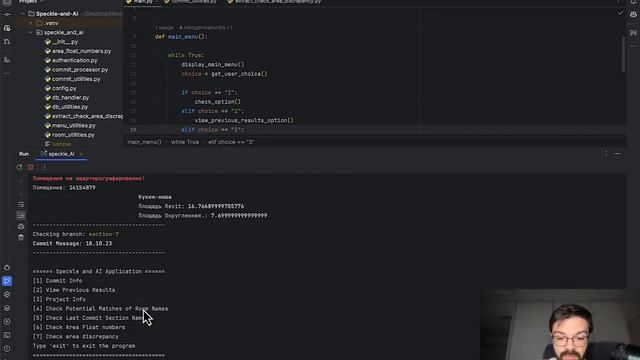Toggle soft-wrap in run console

point(21,204)
